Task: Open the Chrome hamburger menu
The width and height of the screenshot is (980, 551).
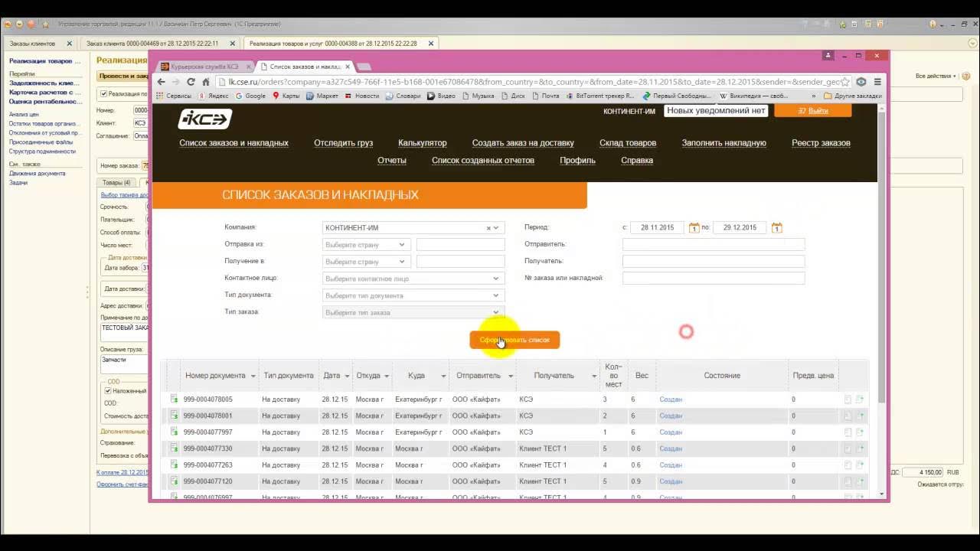Action: pos(877,82)
